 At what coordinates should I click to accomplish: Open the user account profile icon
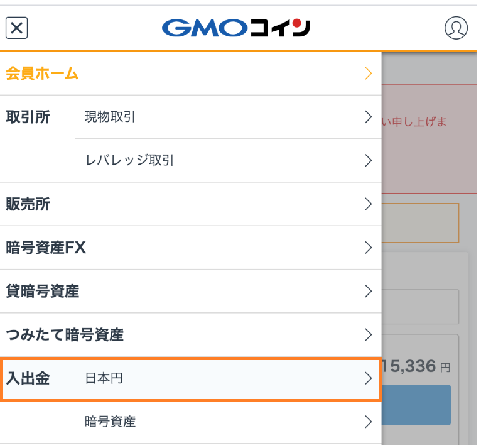point(456,28)
